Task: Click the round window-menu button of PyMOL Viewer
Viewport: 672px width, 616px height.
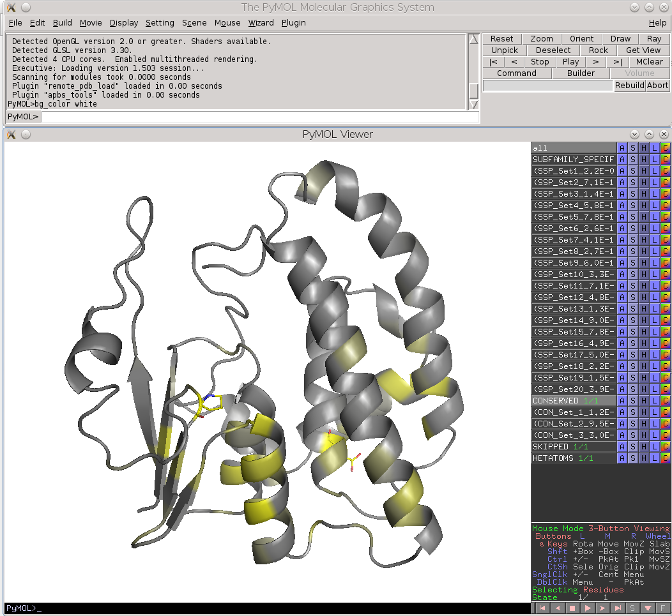Action: pos(26,135)
